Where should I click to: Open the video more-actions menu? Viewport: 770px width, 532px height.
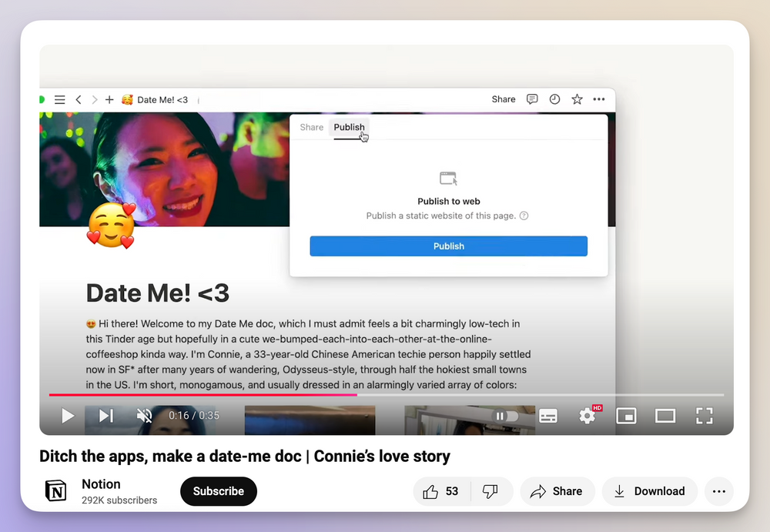click(x=718, y=491)
